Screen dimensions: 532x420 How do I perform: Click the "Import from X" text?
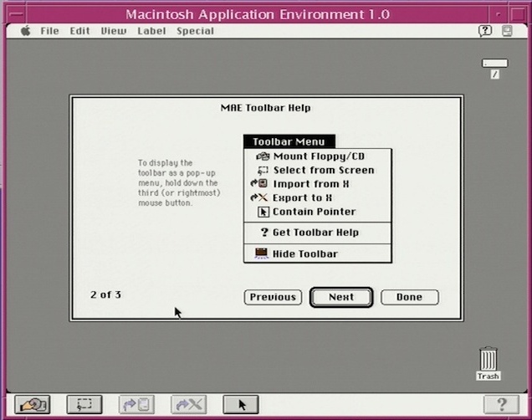tap(311, 184)
